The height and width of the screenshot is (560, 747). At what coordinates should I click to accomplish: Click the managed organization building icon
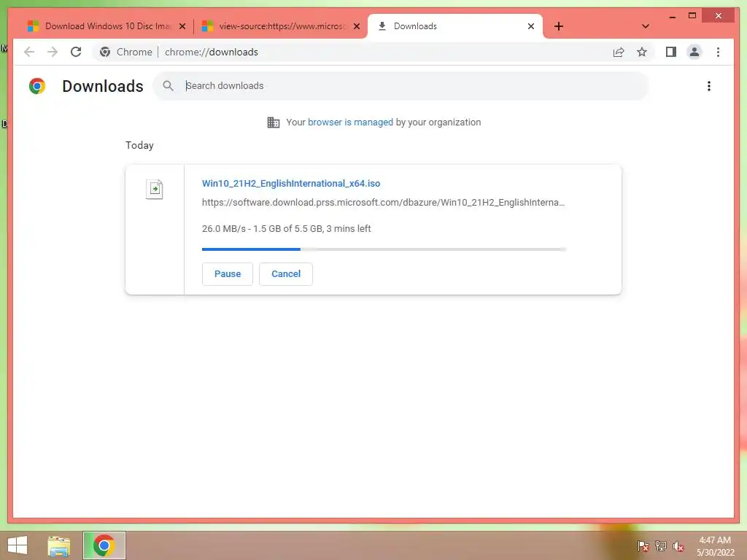[274, 122]
